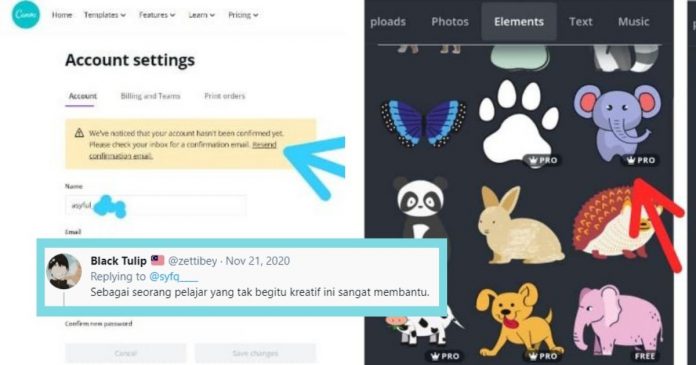Screen dimensions: 696x365
Task: Add the white paw print element
Action: coord(518,121)
